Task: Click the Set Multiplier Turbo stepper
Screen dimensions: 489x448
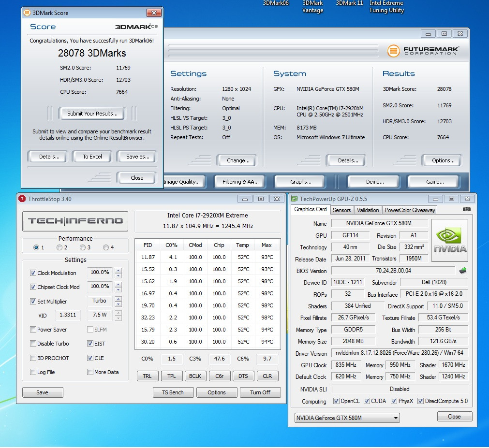Action: [x=118, y=301]
